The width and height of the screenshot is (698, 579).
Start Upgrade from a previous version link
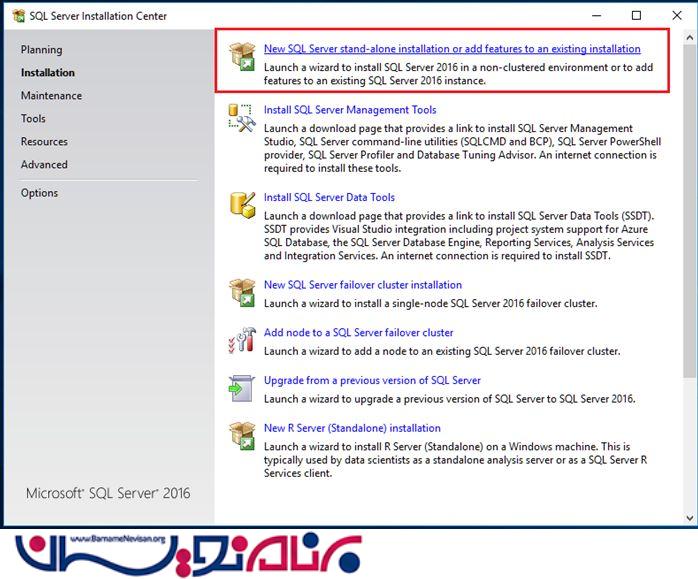coord(372,380)
